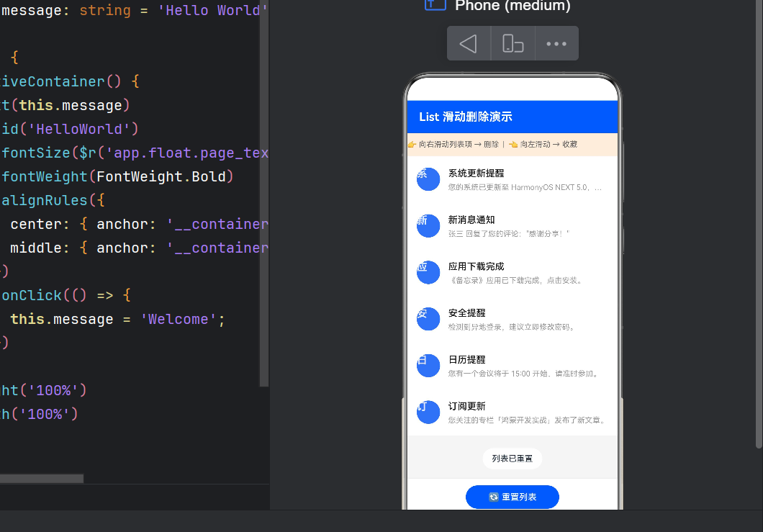This screenshot has width=763, height=532.
Task: Click the refresh icon in 重置列表 button
Action: click(493, 497)
